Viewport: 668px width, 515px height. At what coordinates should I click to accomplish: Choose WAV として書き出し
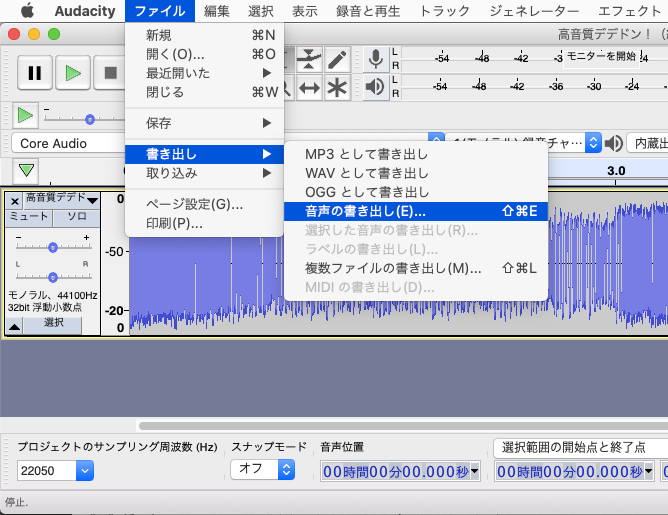click(x=416, y=173)
